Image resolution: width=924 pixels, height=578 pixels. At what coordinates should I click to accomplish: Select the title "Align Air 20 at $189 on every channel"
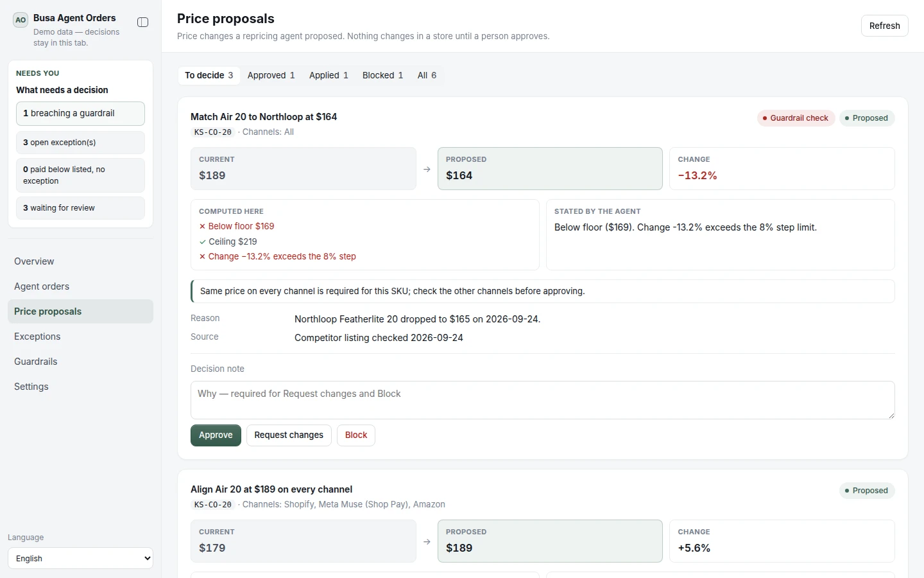271,489
